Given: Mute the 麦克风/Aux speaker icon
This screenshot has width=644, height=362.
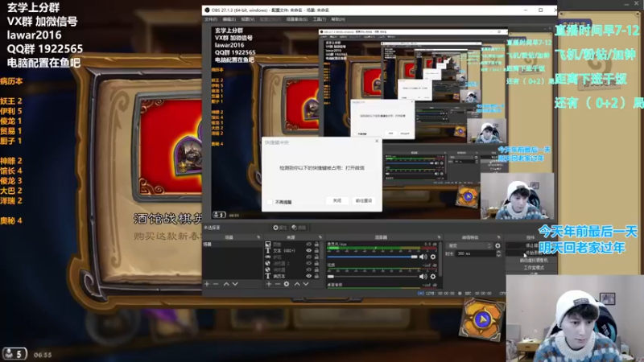Looking at the screenshot, I should tap(423, 257).
